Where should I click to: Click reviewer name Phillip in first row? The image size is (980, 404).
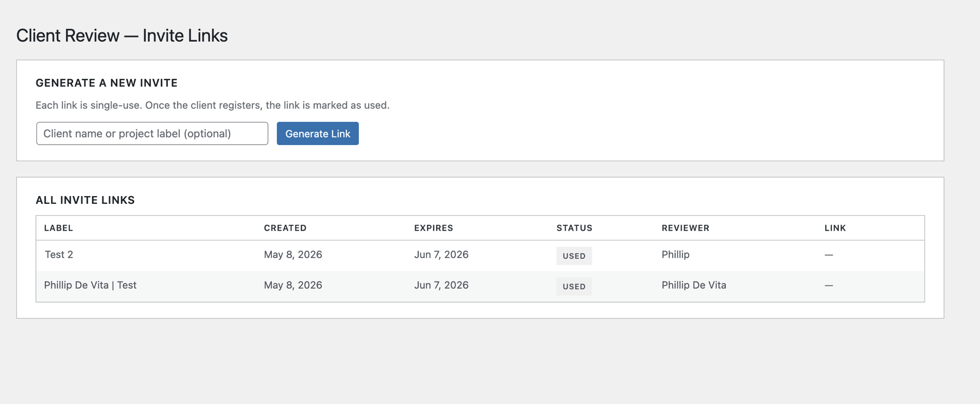pos(675,255)
